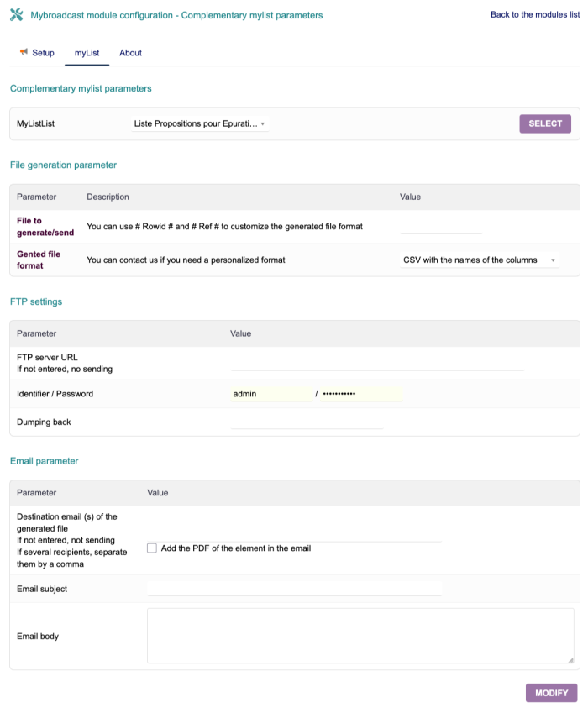
Task: Open the About tab
Action: click(x=130, y=53)
